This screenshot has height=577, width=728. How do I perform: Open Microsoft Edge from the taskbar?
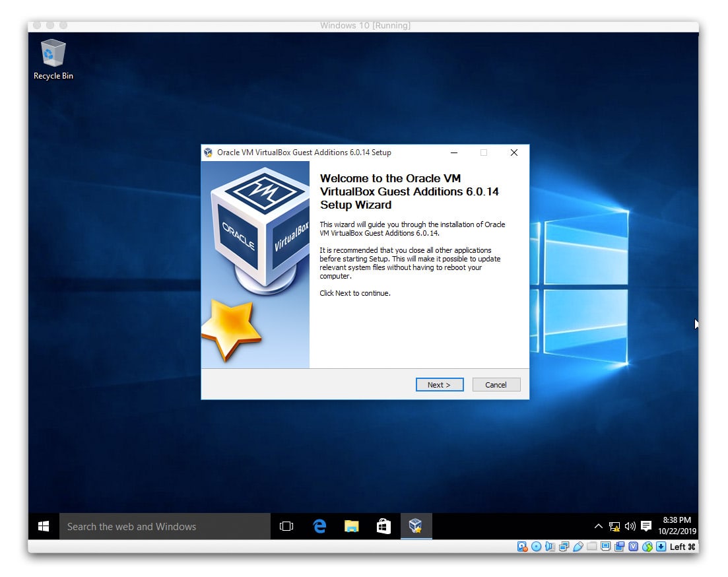(319, 526)
